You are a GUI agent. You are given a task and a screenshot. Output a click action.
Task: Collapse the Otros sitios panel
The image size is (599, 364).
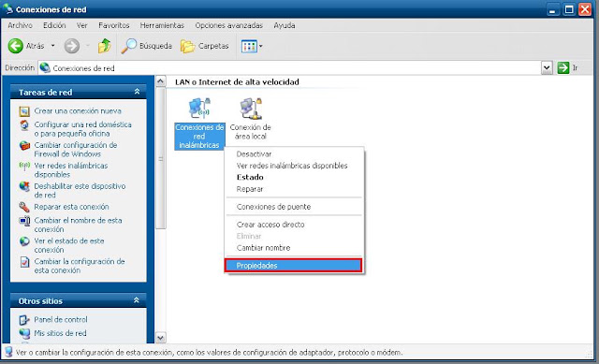(137, 300)
